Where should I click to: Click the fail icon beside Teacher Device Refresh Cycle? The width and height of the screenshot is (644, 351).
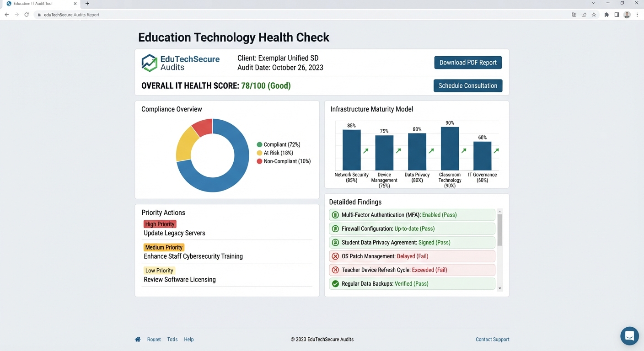[335, 270]
